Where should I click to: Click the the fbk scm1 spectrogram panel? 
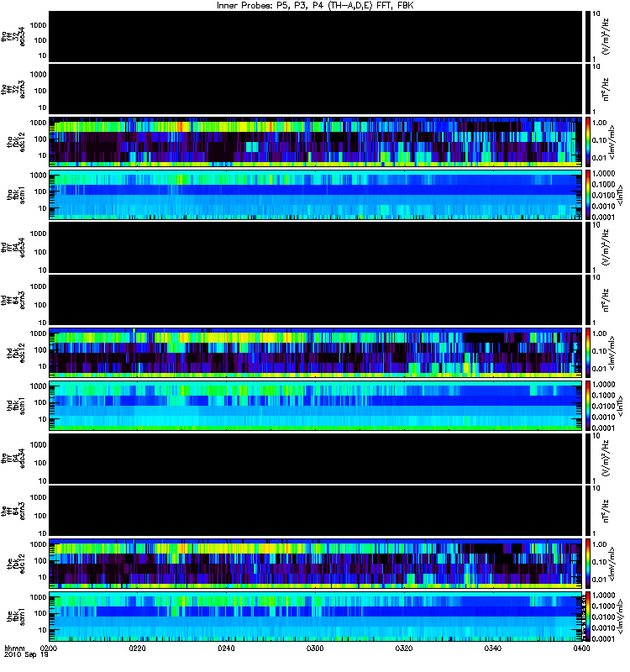[x=316, y=617]
